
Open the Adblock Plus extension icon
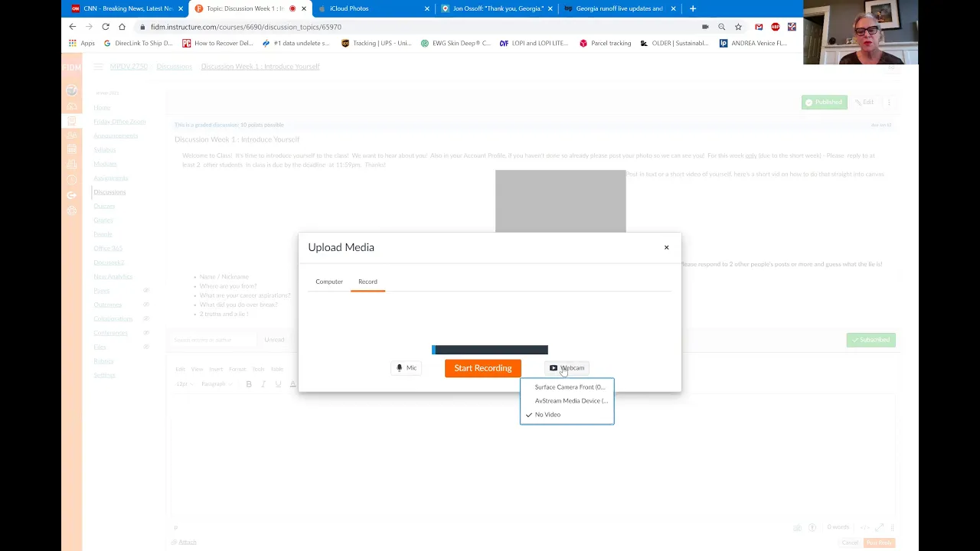coord(776,27)
